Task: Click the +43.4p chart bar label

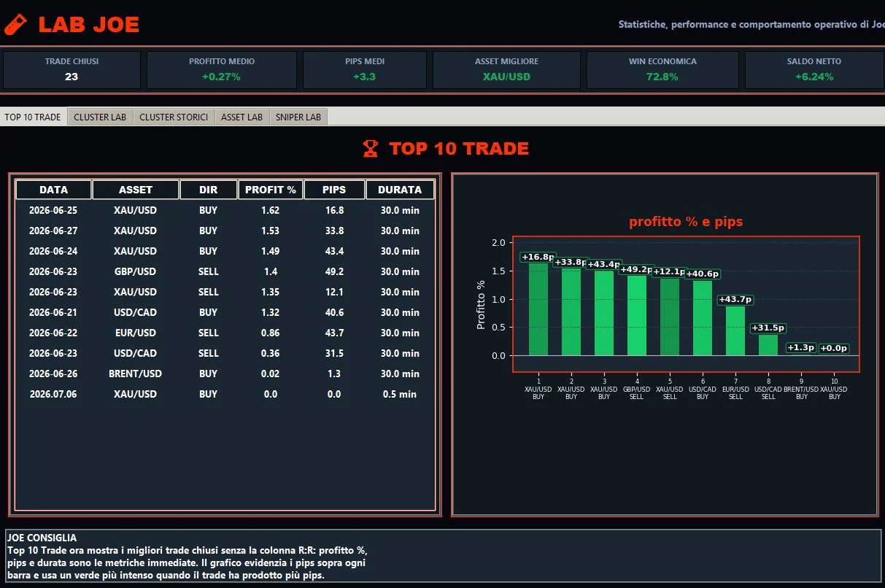Action: point(604,264)
